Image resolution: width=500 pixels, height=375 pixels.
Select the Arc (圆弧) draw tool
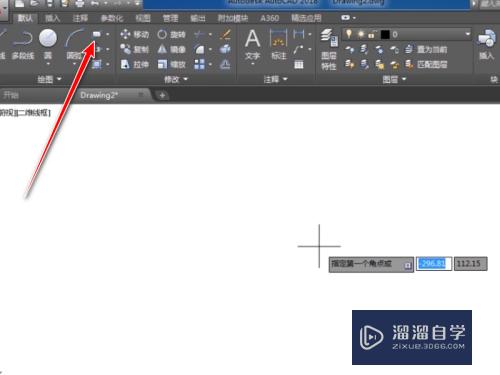74,45
